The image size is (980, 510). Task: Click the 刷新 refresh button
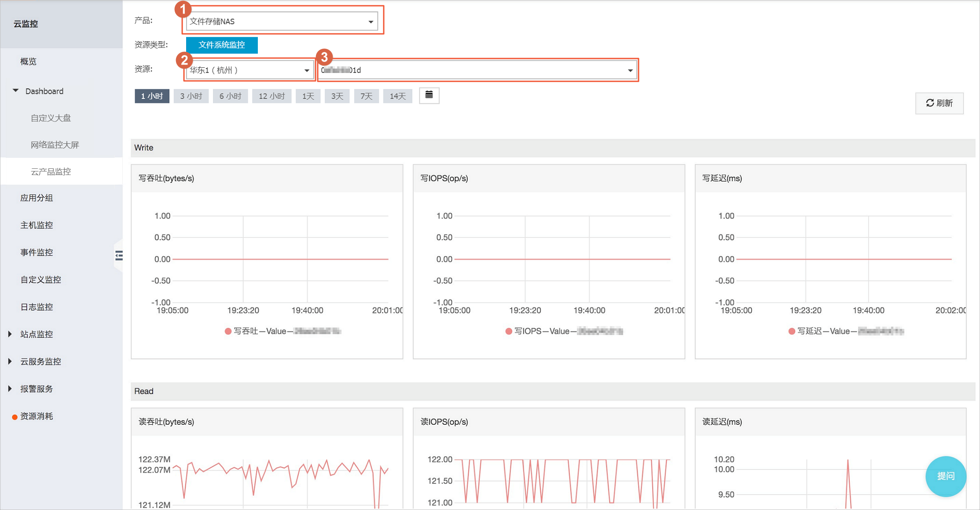[939, 103]
